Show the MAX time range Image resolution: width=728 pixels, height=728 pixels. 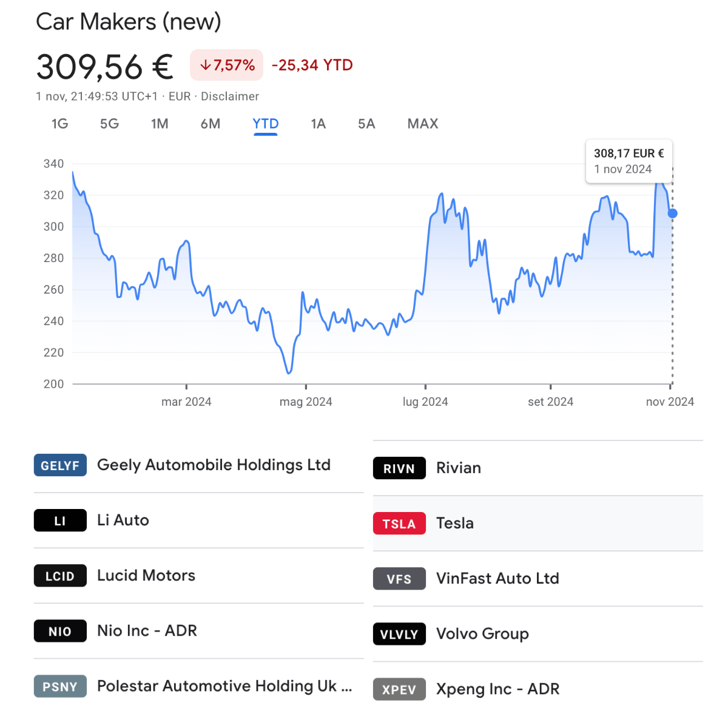point(423,124)
